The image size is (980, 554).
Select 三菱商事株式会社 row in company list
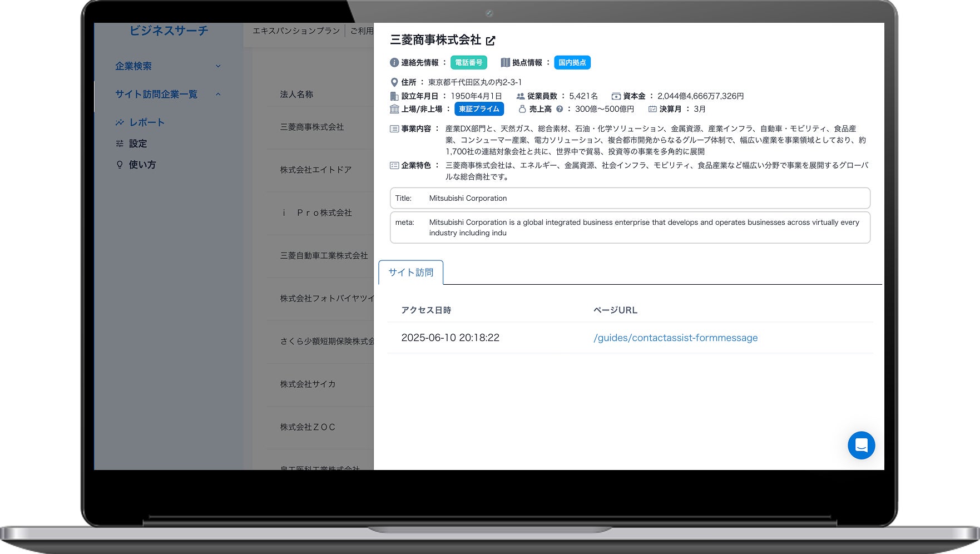point(312,127)
